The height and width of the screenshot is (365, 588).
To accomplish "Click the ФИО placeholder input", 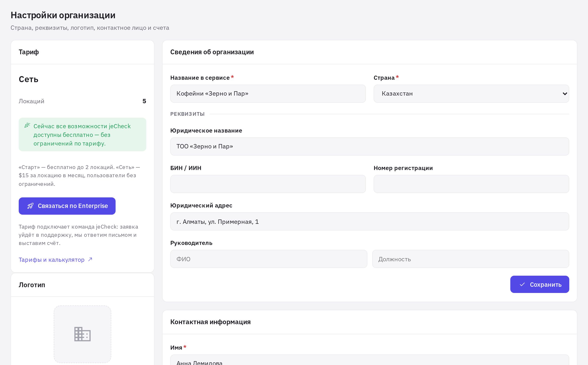I will (269, 259).
